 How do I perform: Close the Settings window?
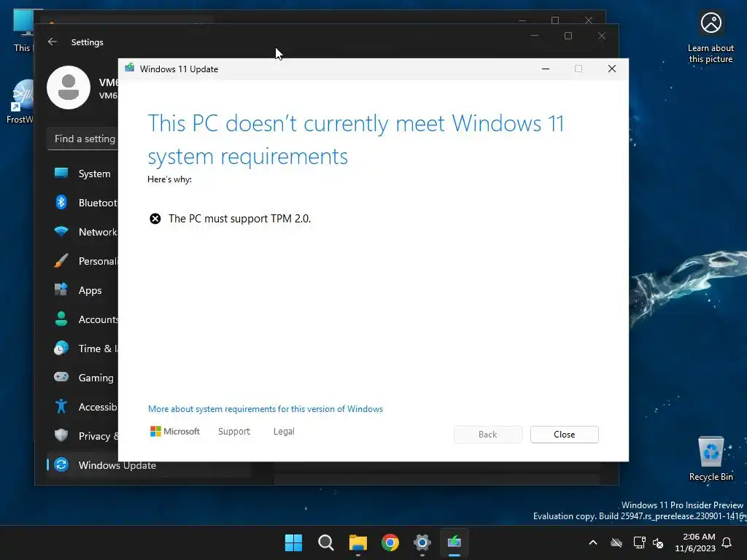[602, 36]
